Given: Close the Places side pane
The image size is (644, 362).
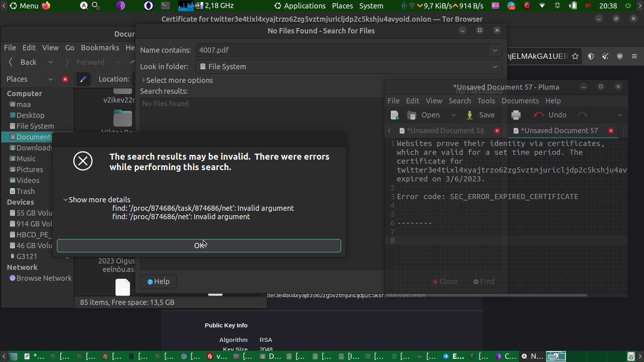Looking at the screenshot, I should point(65,79).
